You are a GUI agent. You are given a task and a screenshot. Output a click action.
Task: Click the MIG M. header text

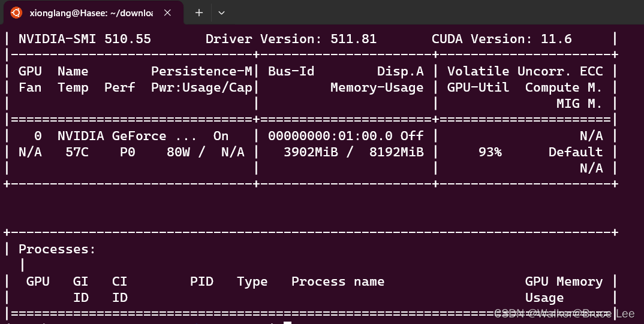point(579,104)
